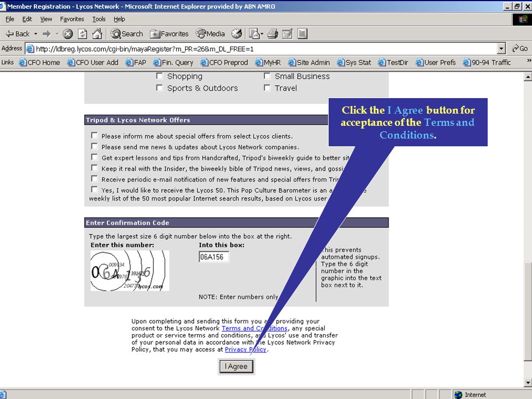The image size is (532, 399).
Task: Click the Forward arrow button
Action: (47, 34)
